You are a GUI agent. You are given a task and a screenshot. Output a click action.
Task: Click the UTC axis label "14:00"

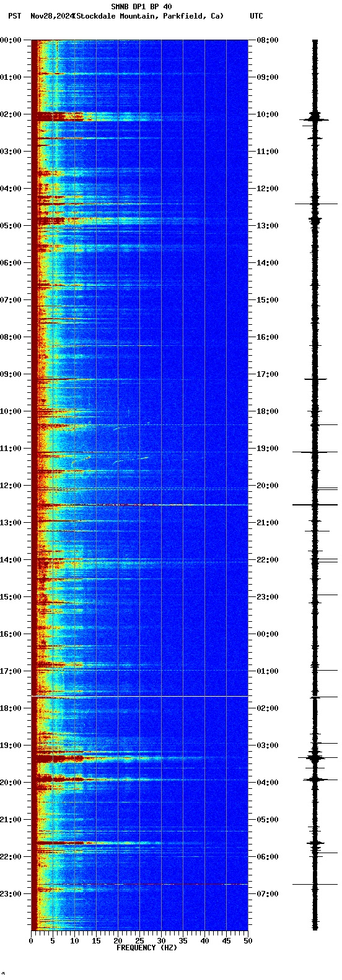pyautogui.click(x=268, y=263)
